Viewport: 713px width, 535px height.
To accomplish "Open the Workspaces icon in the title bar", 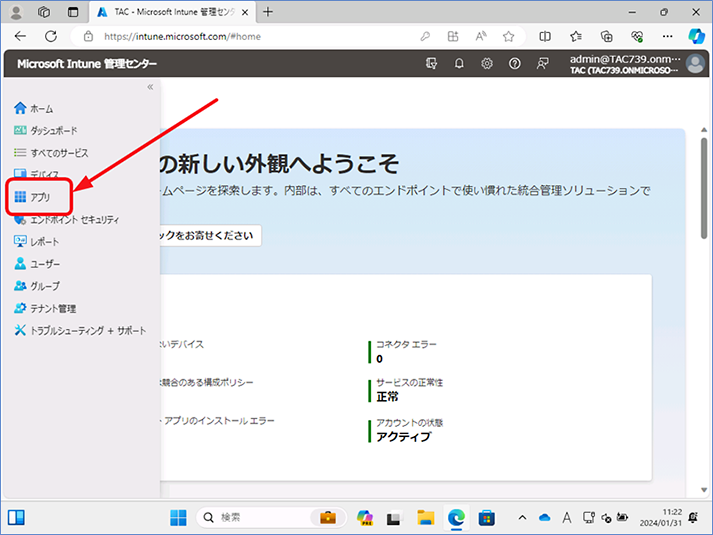I will (44, 12).
